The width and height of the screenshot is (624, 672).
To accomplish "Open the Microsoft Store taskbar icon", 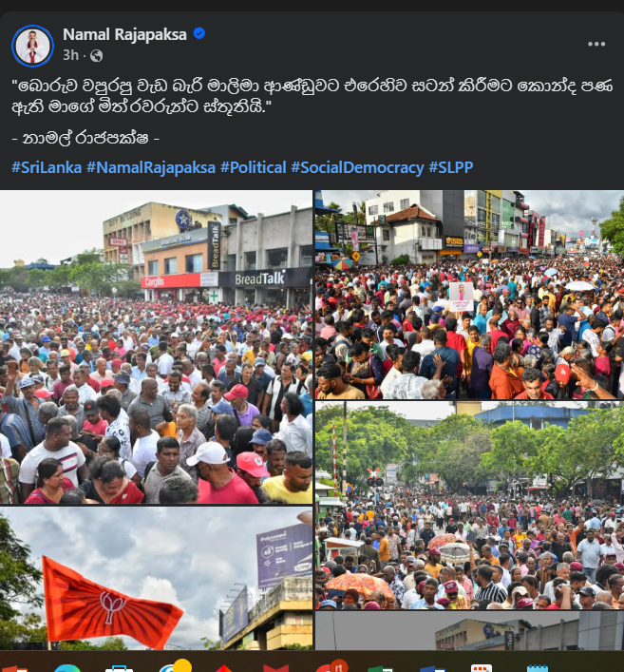I will (x=119, y=668).
